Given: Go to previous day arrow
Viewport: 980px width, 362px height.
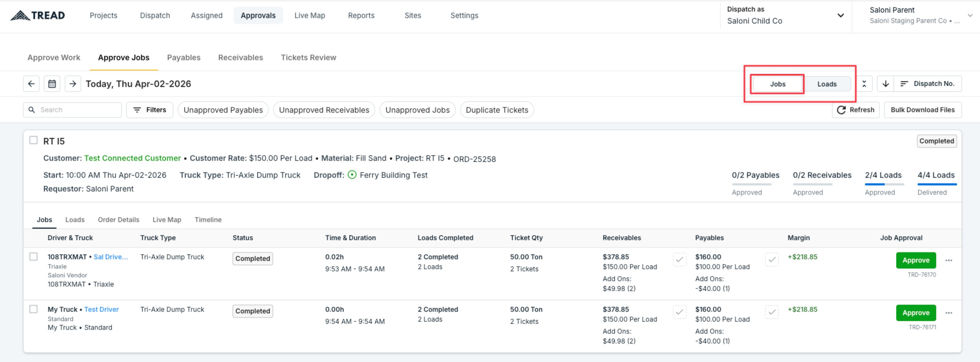Looking at the screenshot, I should (x=31, y=83).
